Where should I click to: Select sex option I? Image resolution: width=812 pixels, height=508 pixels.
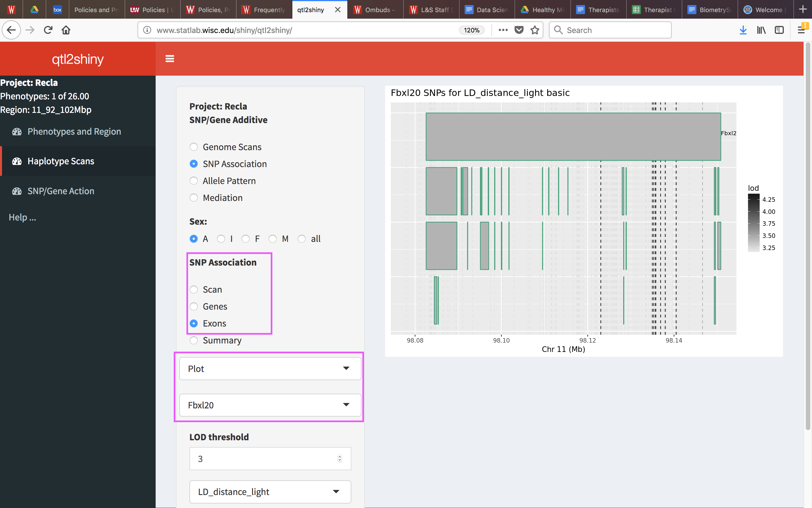point(221,238)
